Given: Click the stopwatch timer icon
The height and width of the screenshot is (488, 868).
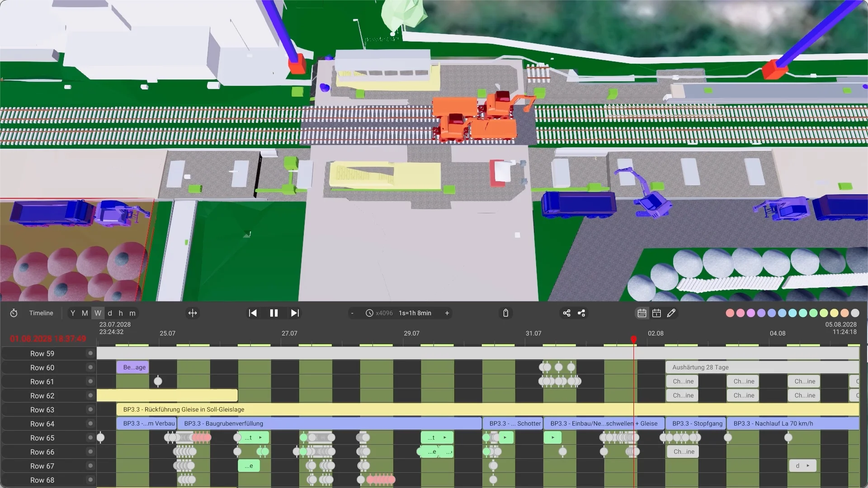Looking at the screenshot, I should click(14, 313).
